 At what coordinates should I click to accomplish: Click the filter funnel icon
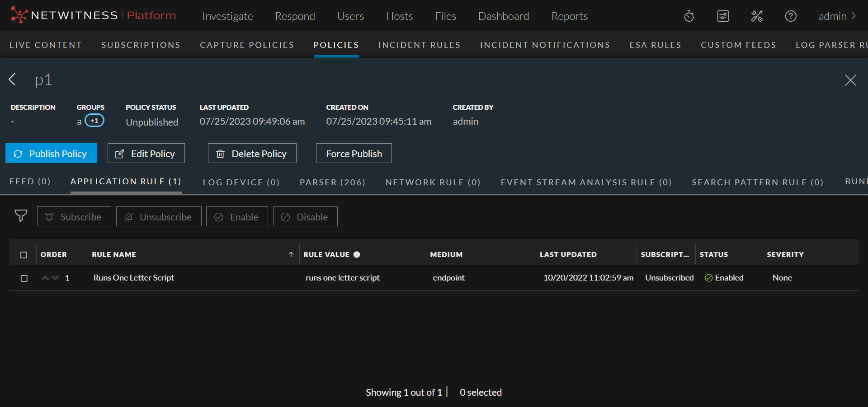(x=21, y=216)
